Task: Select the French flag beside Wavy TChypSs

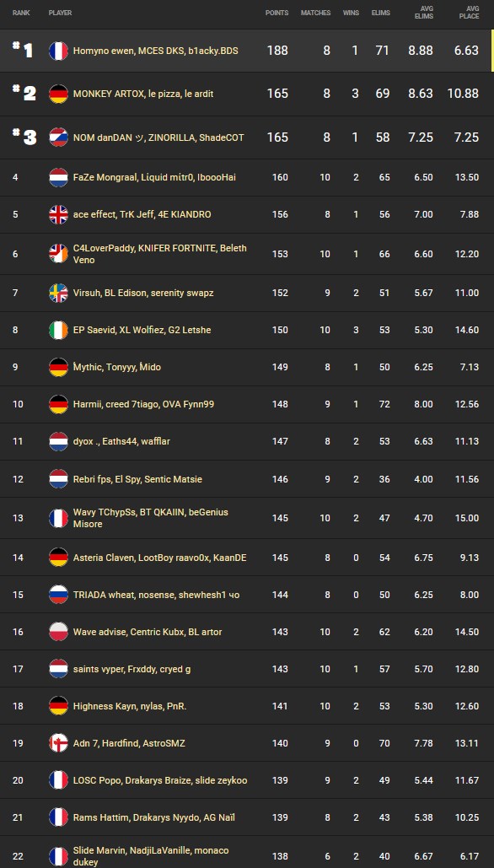Action: pos(58,518)
